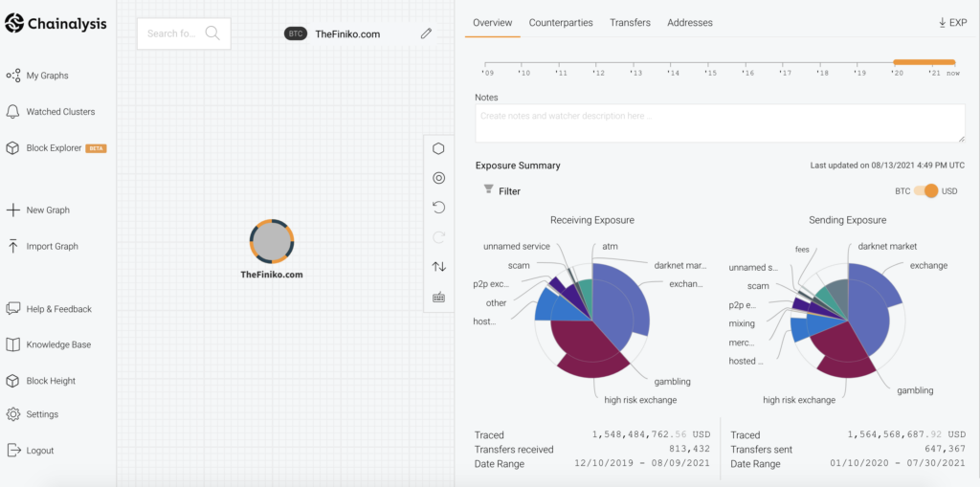980x487 pixels.
Task: Click the EXP export button
Action: (x=951, y=22)
